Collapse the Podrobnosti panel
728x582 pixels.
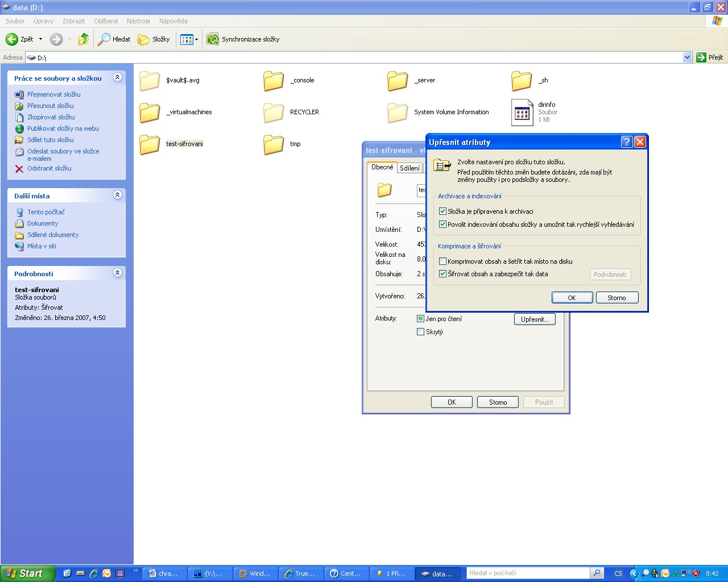pos(117,273)
